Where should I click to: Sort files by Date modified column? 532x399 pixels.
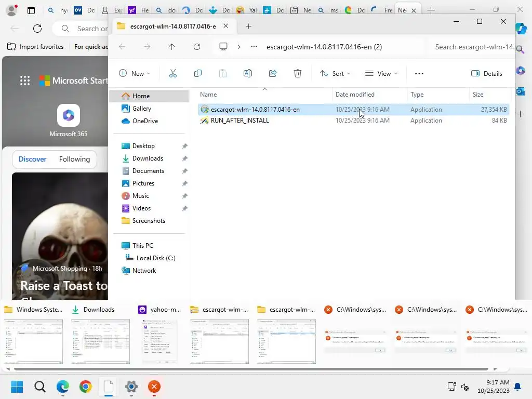coord(355,95)
